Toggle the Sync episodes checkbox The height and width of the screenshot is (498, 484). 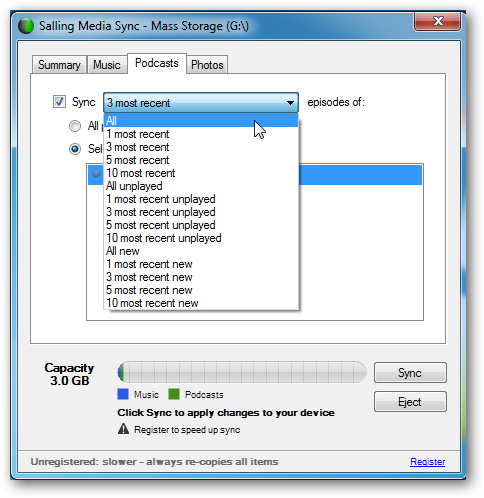[59, 102]
